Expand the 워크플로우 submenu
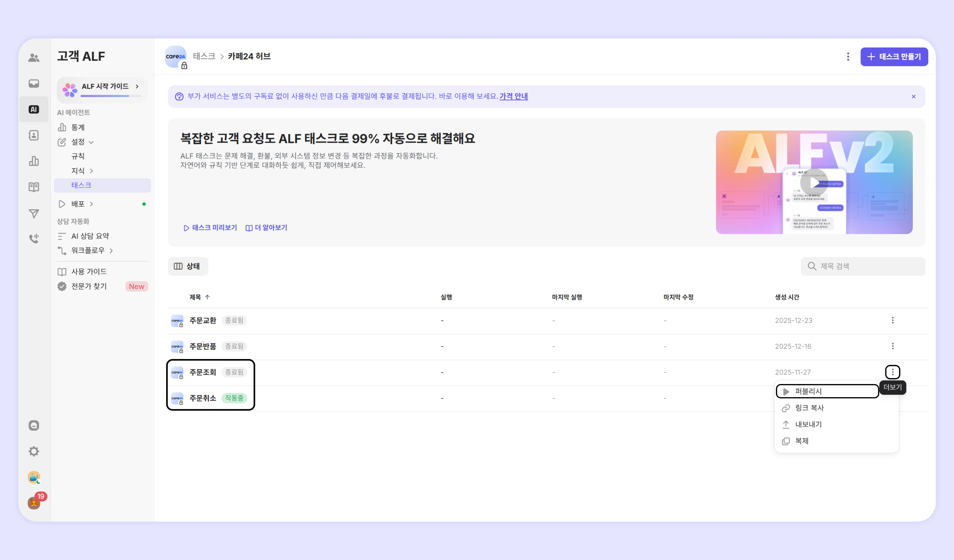954x560 pixels. point(111,250)
